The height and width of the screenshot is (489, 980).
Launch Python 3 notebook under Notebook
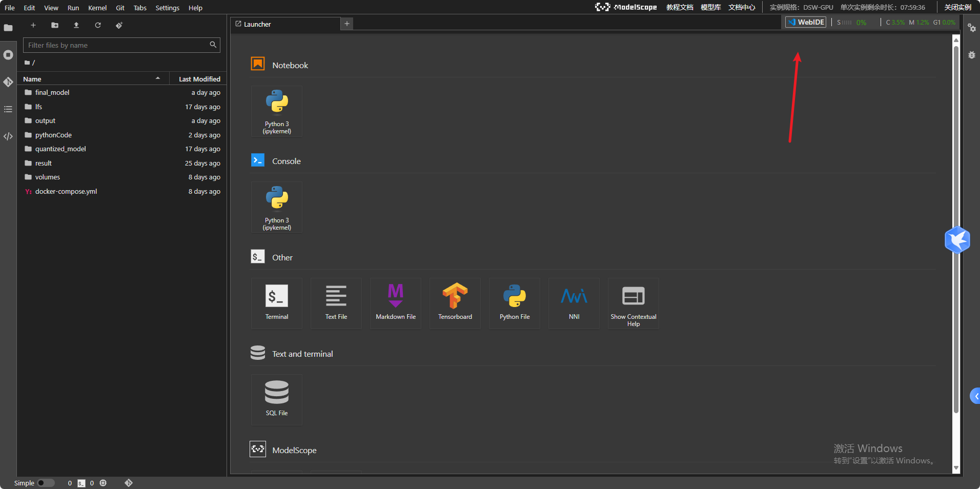point(277,111)
